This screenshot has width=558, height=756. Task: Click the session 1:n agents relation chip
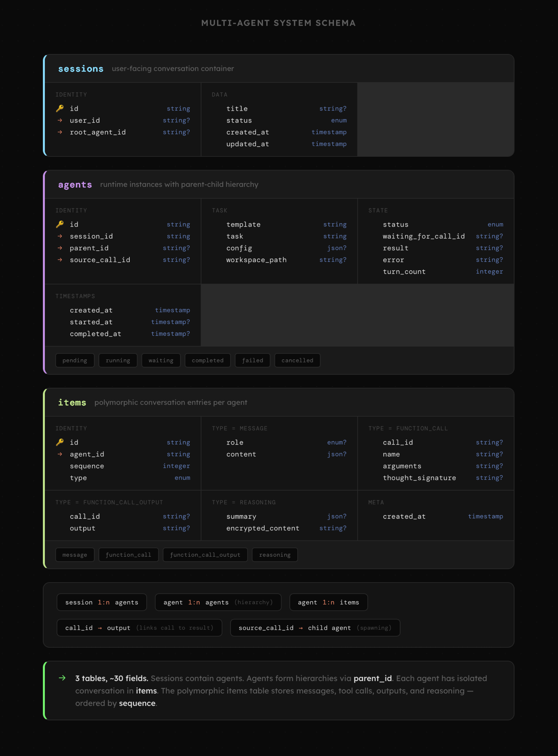[x=102, y=602]
